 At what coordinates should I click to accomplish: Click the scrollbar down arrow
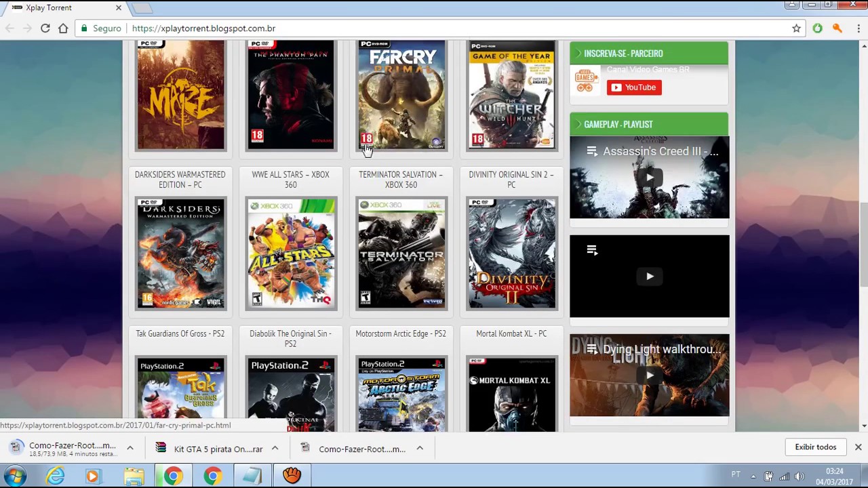click(864, 426)
